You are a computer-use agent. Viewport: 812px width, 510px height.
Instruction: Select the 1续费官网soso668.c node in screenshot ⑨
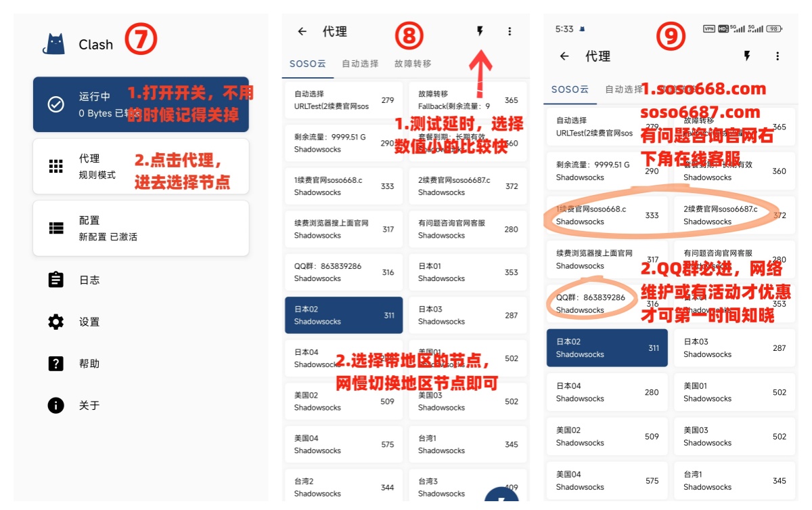click(607, 215)
